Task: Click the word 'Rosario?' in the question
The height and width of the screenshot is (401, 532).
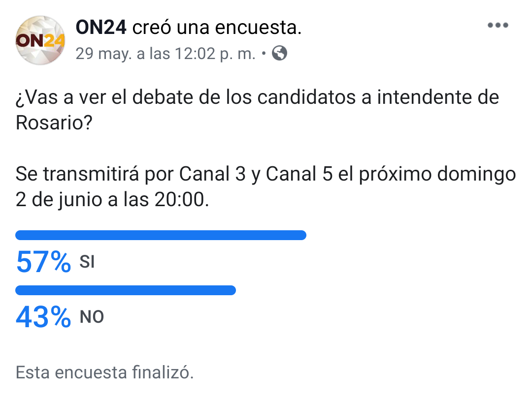Action: click(54, 123)
